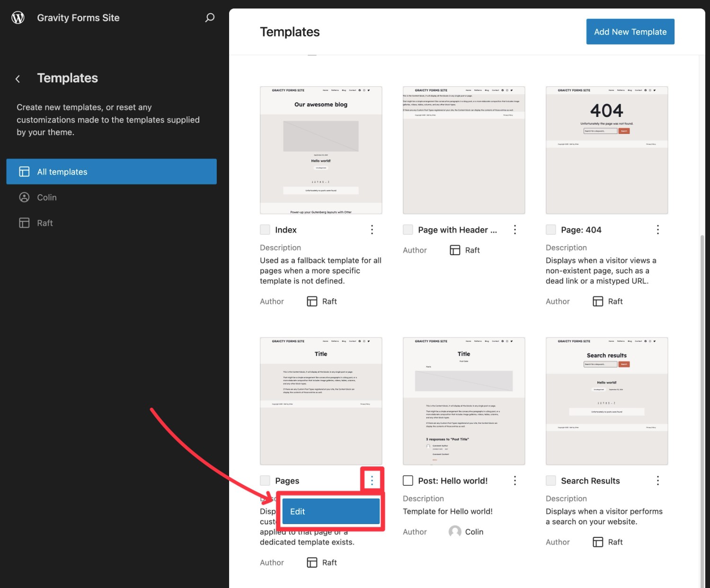Open the search icon in sidebar
The height and width of the screenshot is (588, 710).
click(x=210, y=18)
